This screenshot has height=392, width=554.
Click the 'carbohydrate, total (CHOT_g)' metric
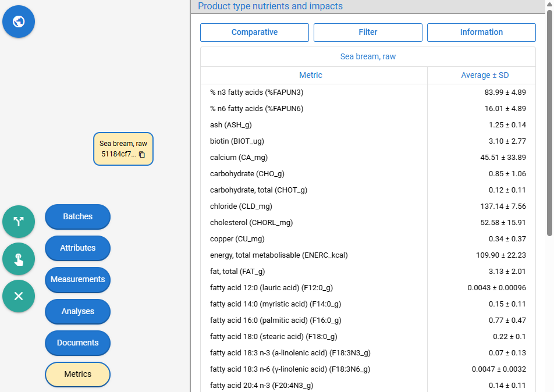tap(258, 190)
